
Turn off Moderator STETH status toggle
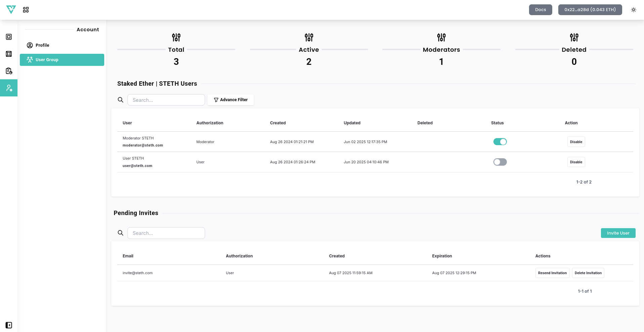(500, 142)
